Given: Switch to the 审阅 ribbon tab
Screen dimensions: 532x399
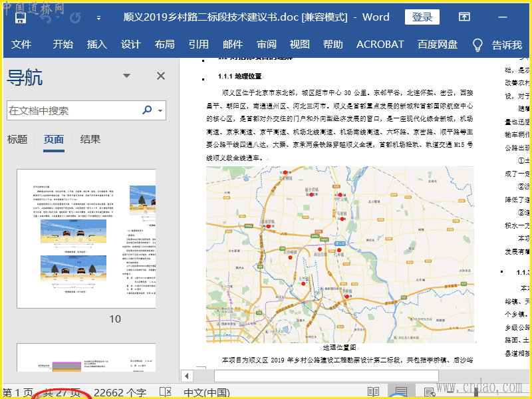Looking at the screenshot, I should point(267,45).
